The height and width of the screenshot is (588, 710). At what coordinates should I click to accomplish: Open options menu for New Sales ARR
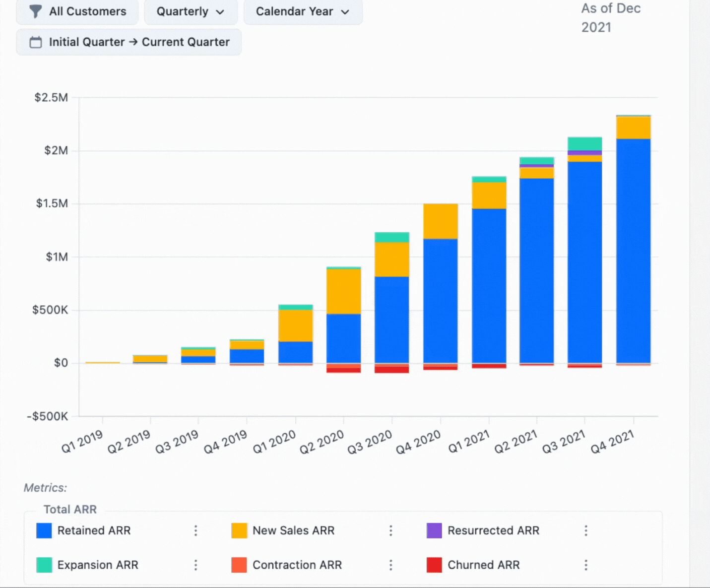pos(390,531)
